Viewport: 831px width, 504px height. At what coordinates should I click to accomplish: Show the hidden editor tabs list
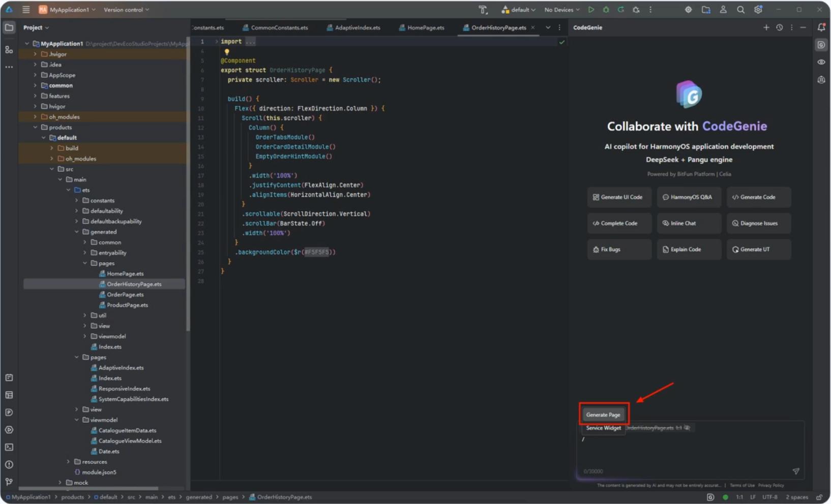point(548,27)
